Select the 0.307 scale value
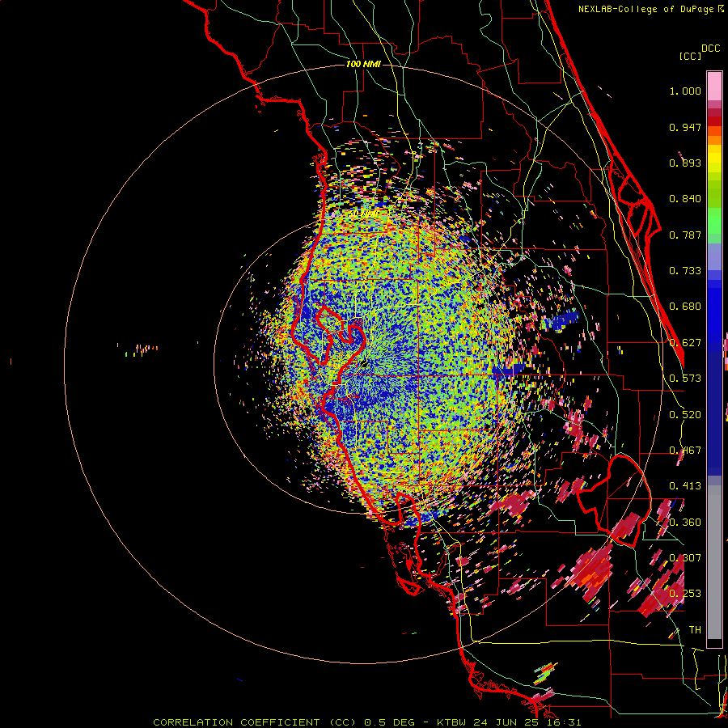 pos(685,558)
